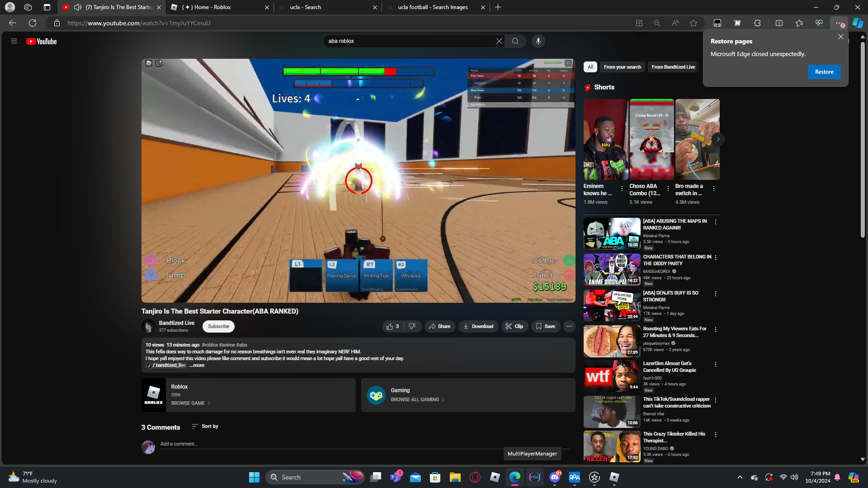Save the video to a playlist

546,326
